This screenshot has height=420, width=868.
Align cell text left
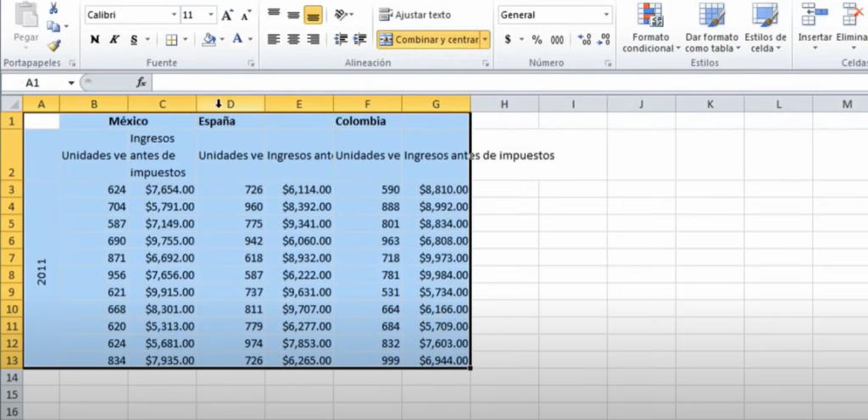click(274, 39)
